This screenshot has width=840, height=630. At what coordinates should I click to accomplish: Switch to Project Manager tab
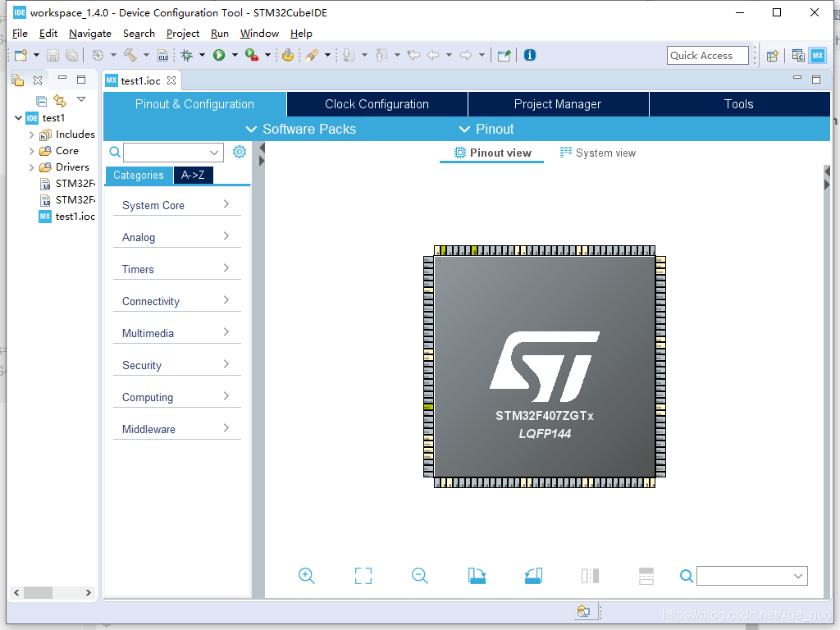click(558, 104)
